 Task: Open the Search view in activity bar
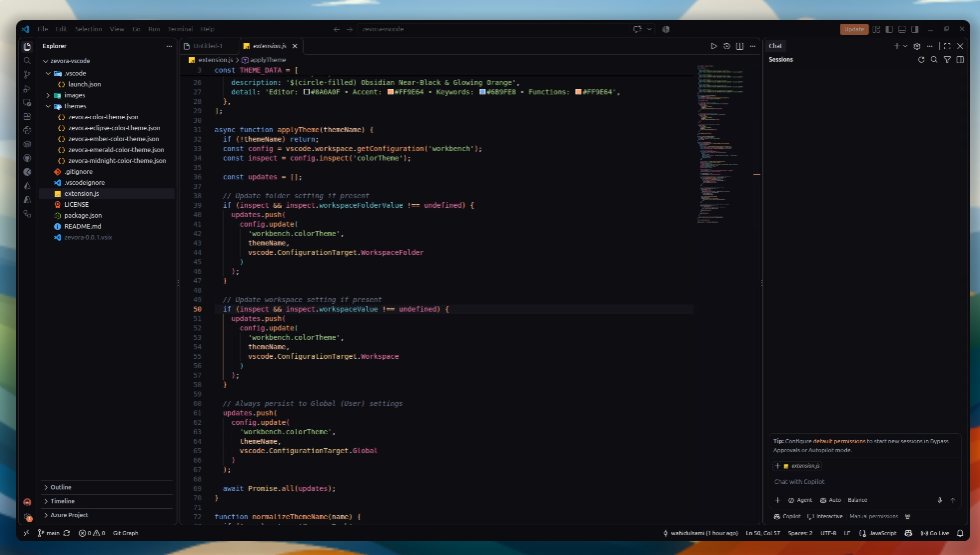tap(27, 61)
